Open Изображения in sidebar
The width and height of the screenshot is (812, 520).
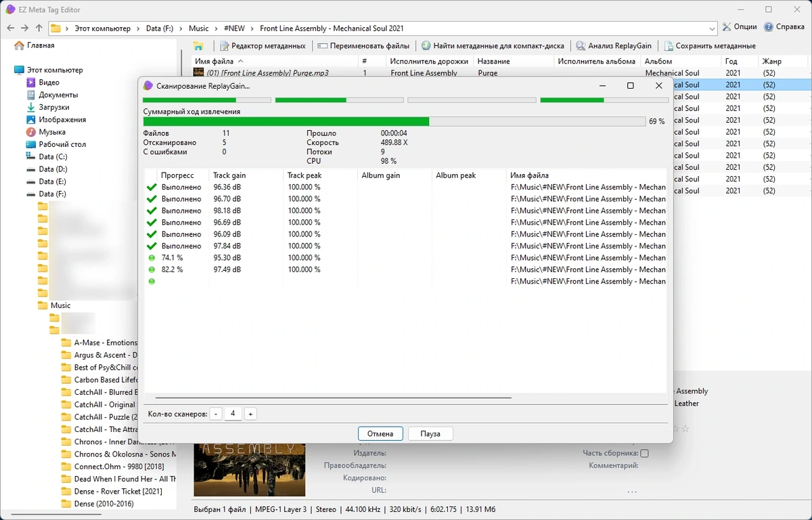[x=56, y=119]
